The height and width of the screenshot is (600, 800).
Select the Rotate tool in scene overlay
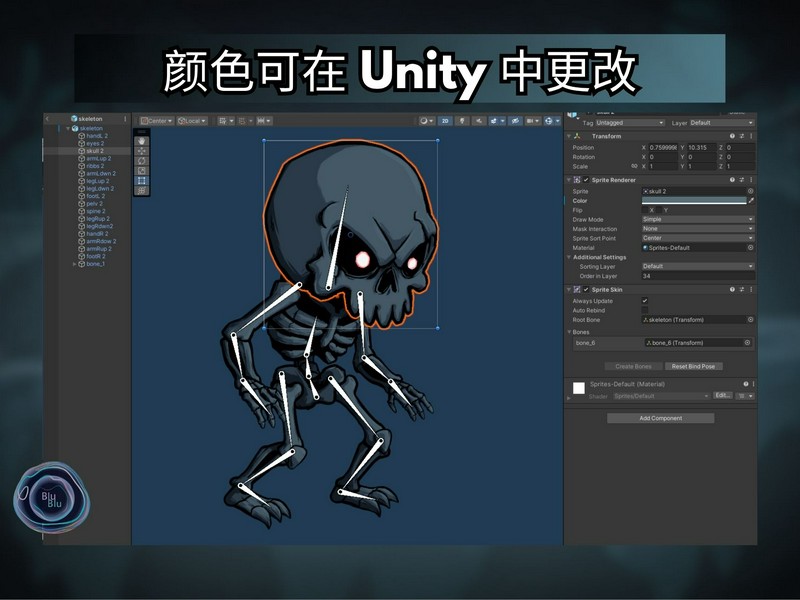[142, 161]
